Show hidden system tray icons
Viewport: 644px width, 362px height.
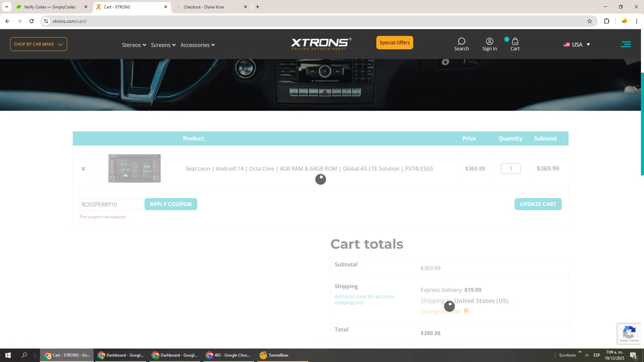pos(587,355)
